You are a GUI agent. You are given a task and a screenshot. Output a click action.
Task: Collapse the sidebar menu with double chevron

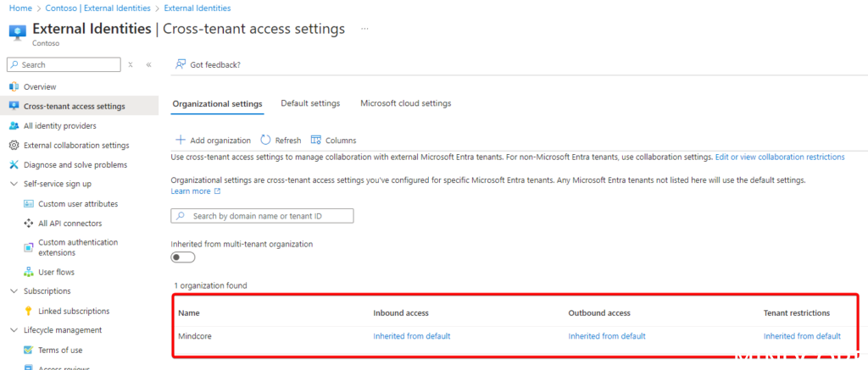pyautogui.click(x=149, y=64)
